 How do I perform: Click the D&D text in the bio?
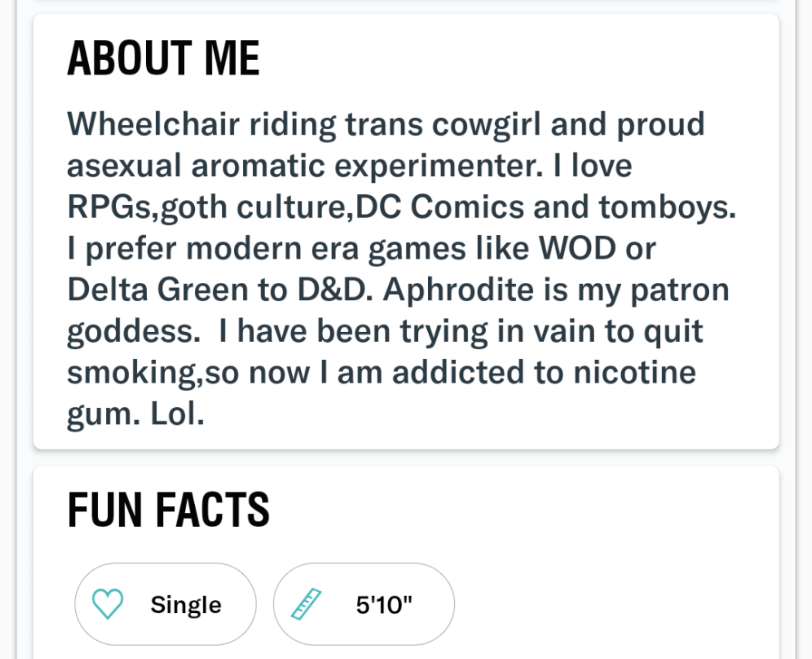[332, 290]
